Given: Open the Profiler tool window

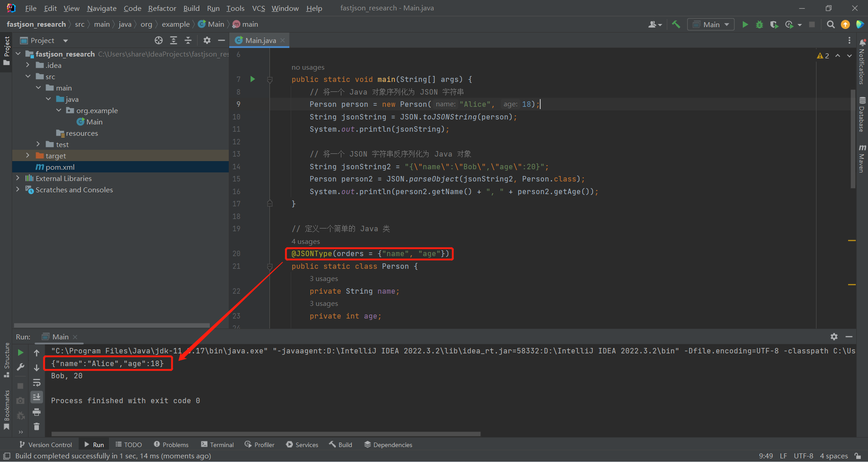Looking at the screenshot, I should click(259, 445).
